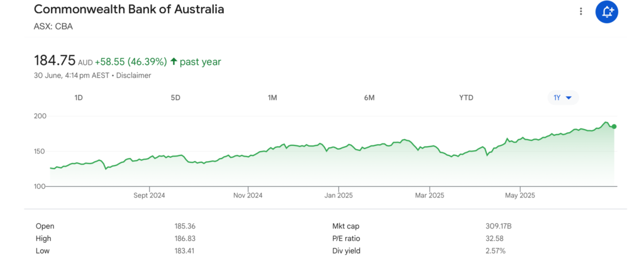Open the three-dot more options menu
Image resolution: width=644 pixels, height=263 pixels.
coord(580,11)
